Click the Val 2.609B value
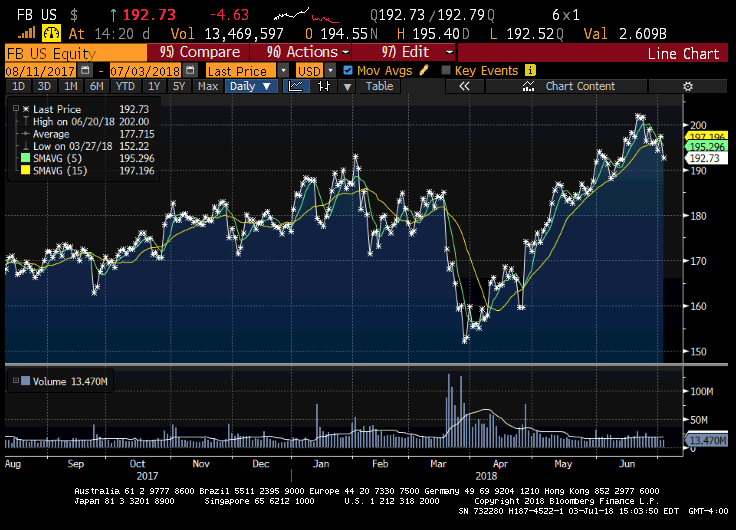 [643, 34]
